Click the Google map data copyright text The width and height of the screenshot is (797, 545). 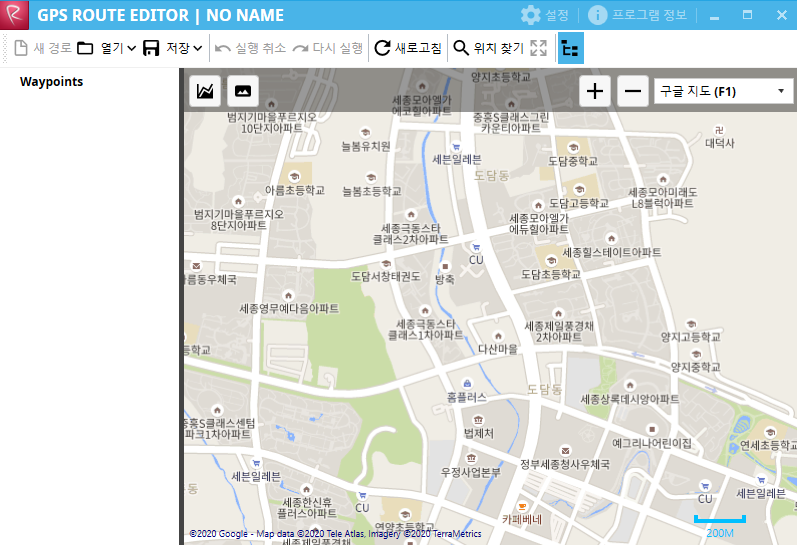(x=335, y=533)
